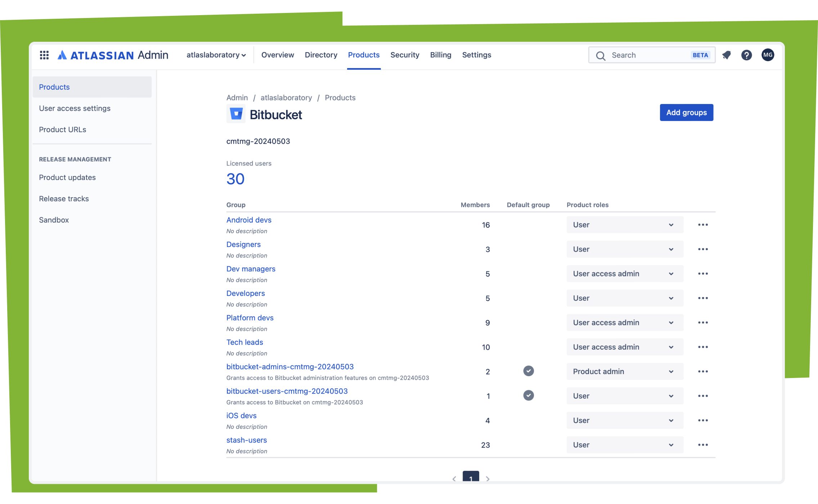Click the help question mark icon
The height and width of the screenshot is (504, 818).
[x=747, y=55]
